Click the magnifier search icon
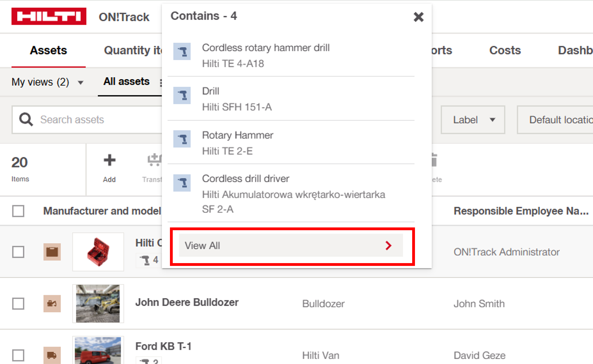 click(x=26, y=120)
